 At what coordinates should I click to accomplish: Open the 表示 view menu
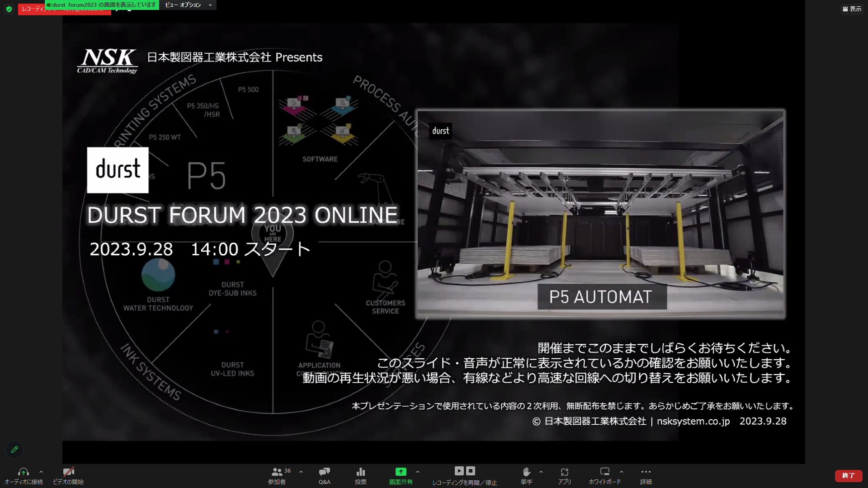point(852,9)
